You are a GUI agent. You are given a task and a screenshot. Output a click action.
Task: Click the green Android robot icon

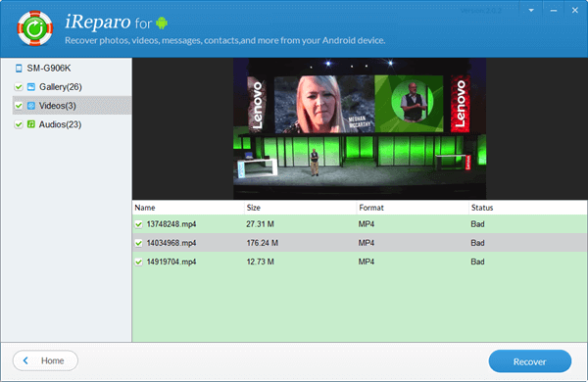pos(162,23)
